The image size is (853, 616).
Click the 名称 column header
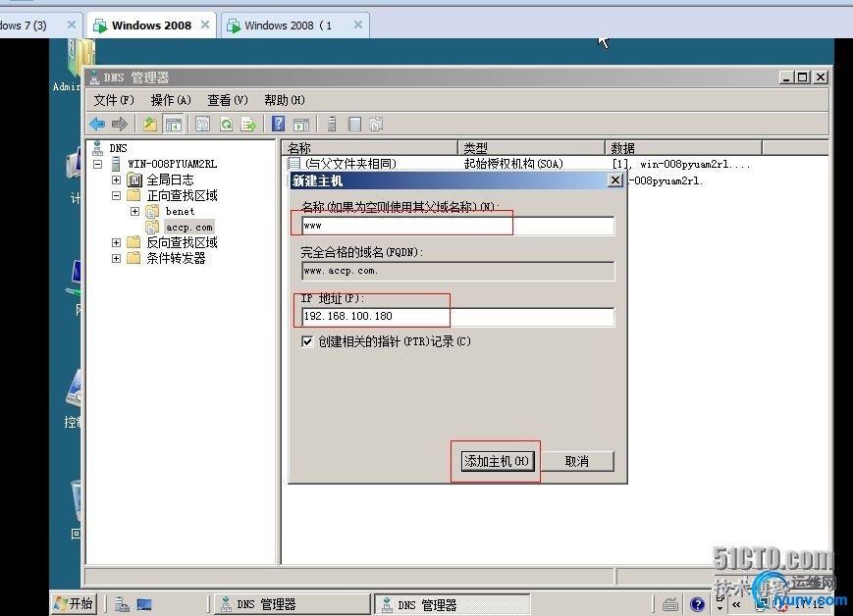point(370,148)
